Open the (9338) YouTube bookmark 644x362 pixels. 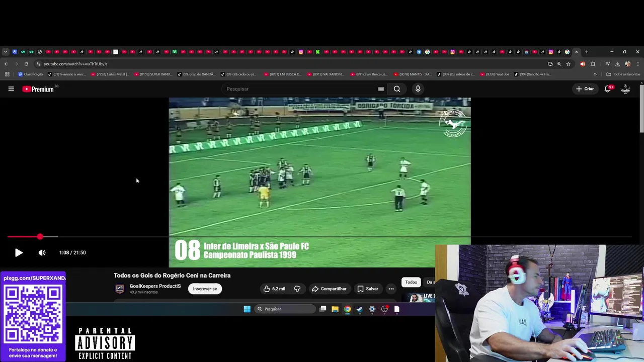pyautogui.click(x=495, y=74)
